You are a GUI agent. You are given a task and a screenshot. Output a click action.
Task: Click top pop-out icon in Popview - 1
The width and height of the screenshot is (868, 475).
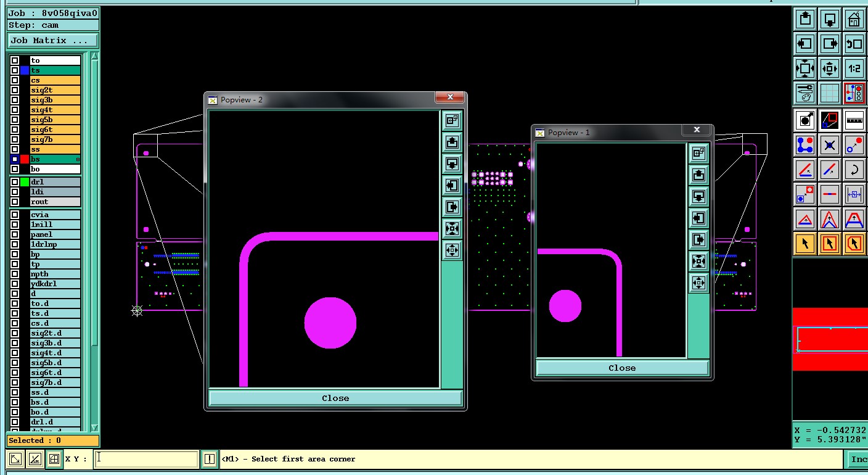click(x=698, y=153)
